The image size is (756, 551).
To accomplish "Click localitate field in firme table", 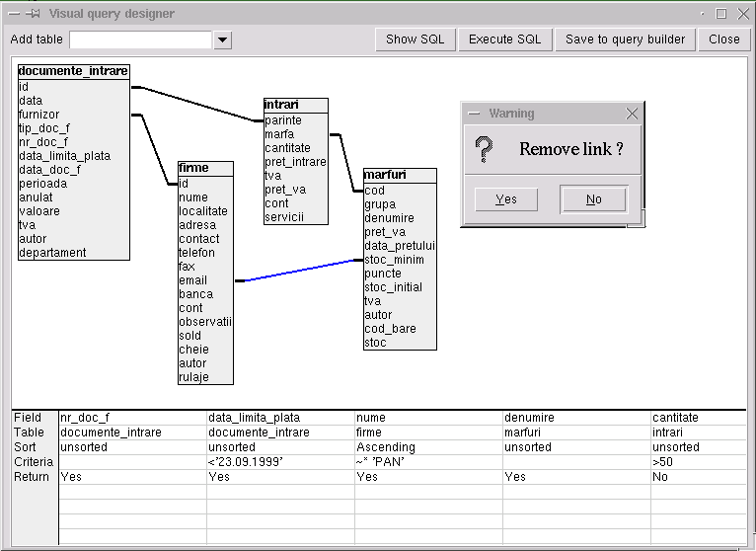I will (x=203, y=211).
